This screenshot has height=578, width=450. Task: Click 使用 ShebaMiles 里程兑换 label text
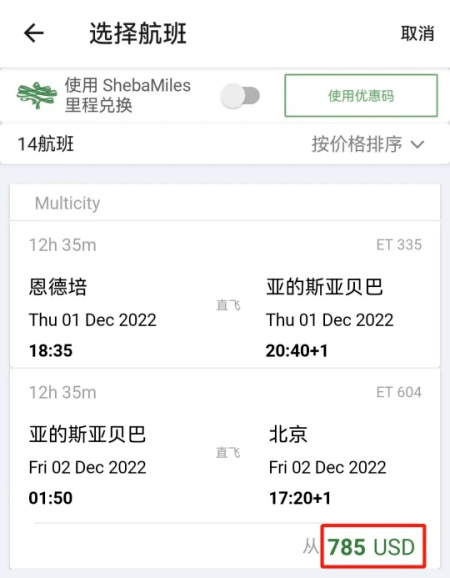128,95
